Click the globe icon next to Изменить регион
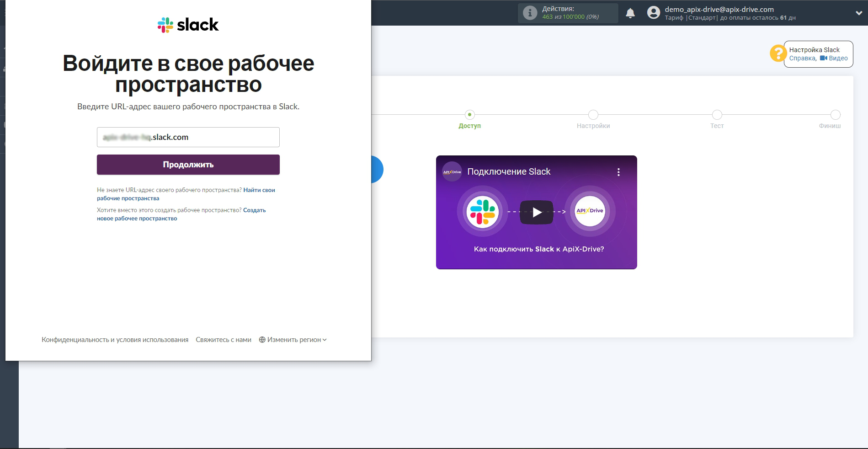The image size is (868, 449). click(x=262, y=340)
